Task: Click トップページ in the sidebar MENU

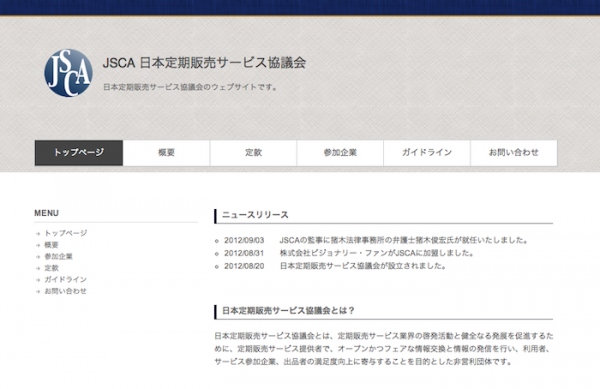Action: [x=66, y=233]
